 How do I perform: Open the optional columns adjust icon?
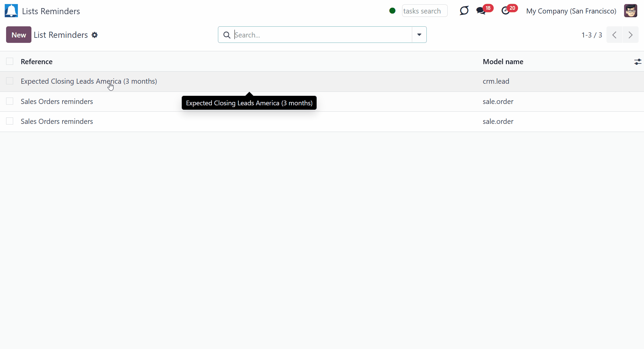coord(638,62)
